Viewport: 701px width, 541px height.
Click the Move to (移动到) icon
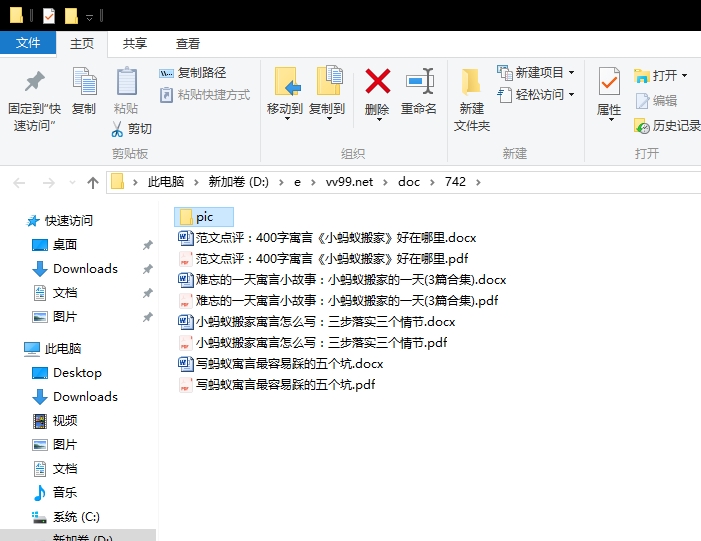(287, 81)
